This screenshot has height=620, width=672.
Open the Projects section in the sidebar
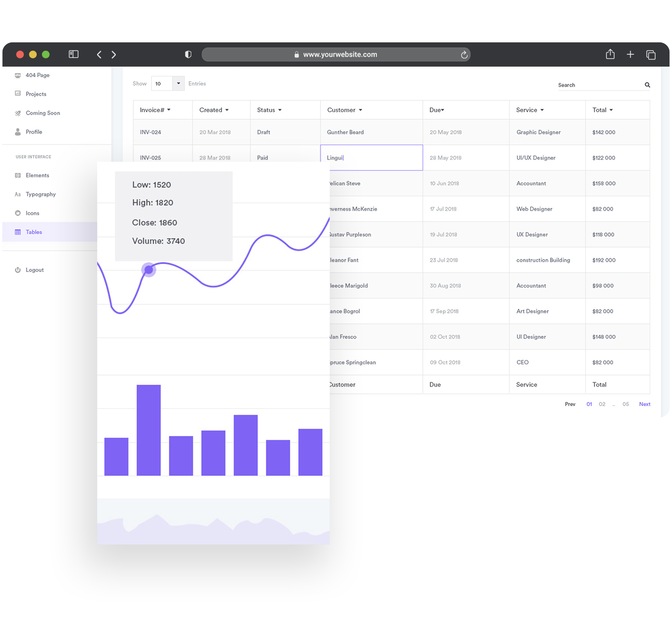36,94
